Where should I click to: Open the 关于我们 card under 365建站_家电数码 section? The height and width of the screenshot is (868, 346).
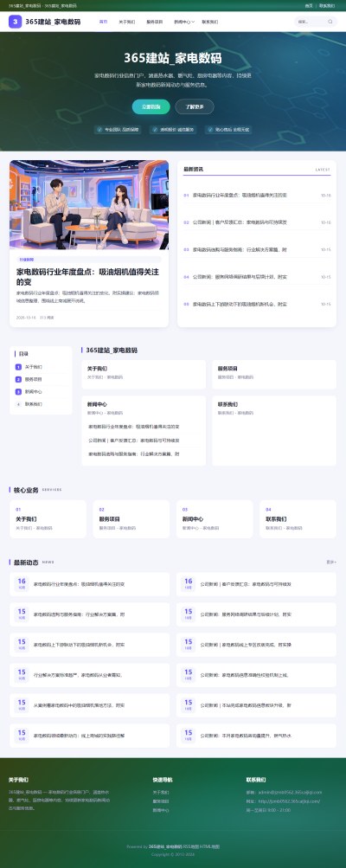coord(144,374)
